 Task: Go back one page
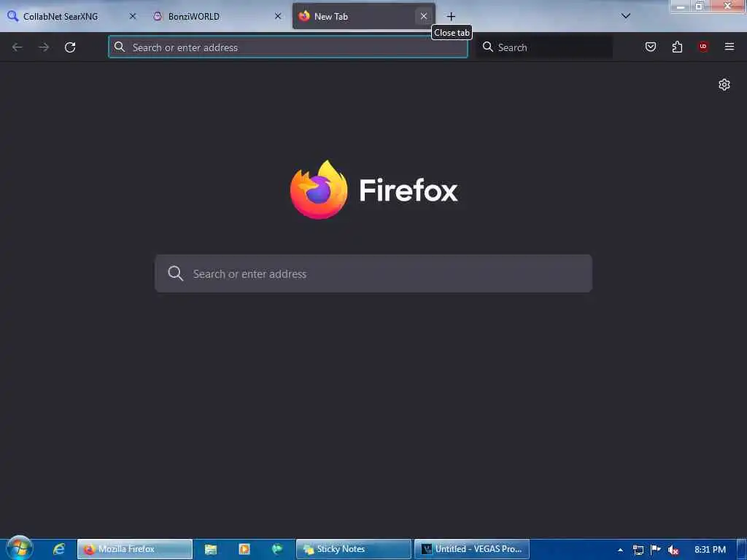click(18, 47)
